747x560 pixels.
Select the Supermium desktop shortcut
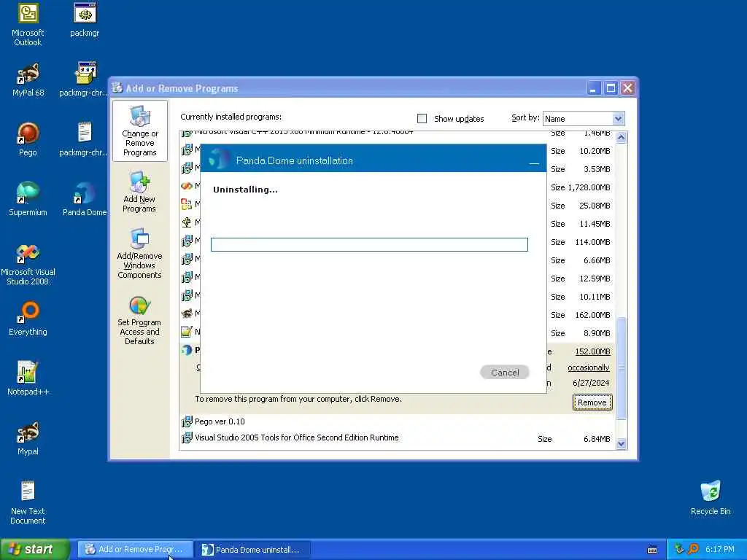(28, 199)
